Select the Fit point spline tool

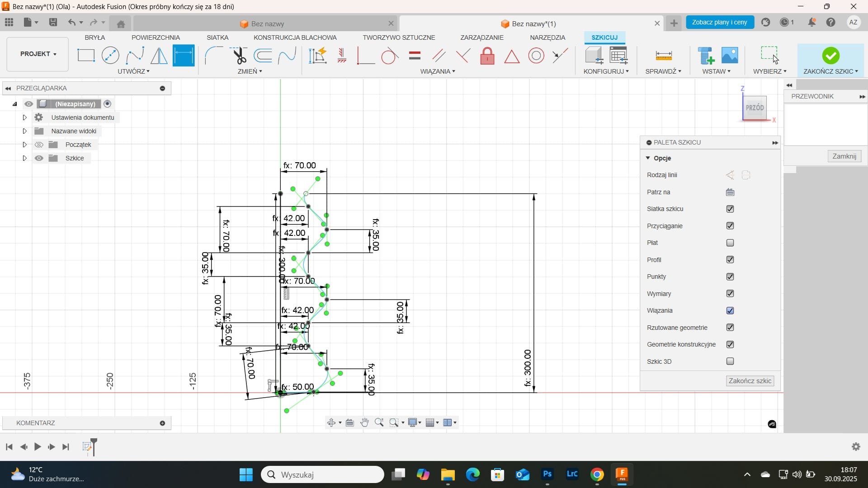(135, 56)
